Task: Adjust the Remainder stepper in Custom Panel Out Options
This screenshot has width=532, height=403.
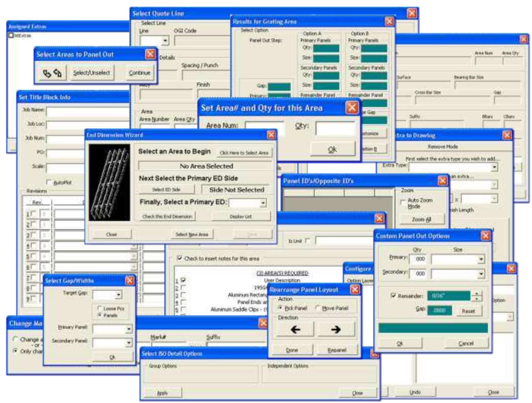Action: click(x=477, y=296)
